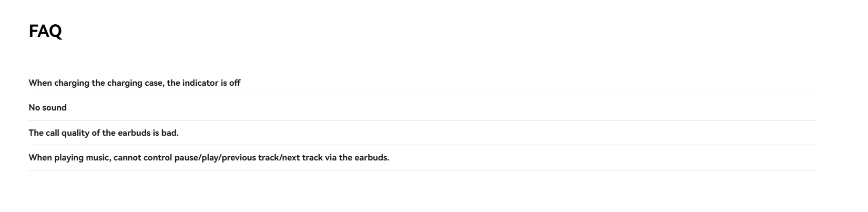View details for 'call quality of the earbuds'
The height and width of the screenshot is (212, 868).
click(423, 133)
